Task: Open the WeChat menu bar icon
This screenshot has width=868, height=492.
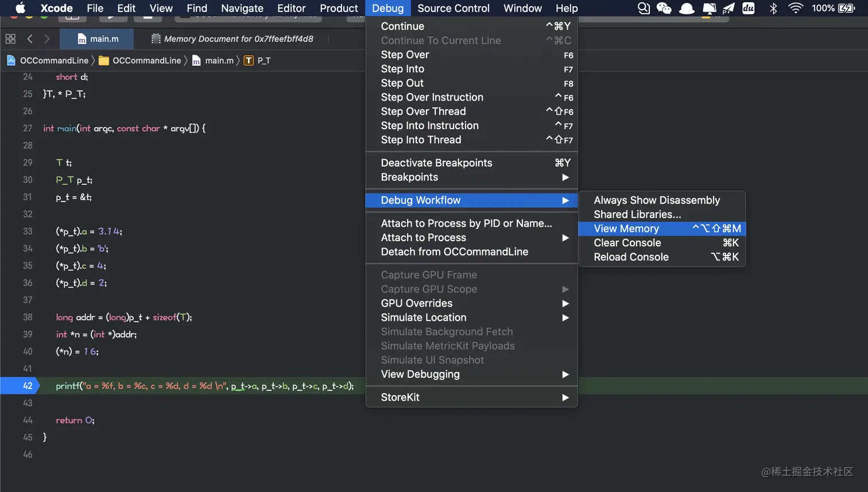Action: (x=664, y=8)
